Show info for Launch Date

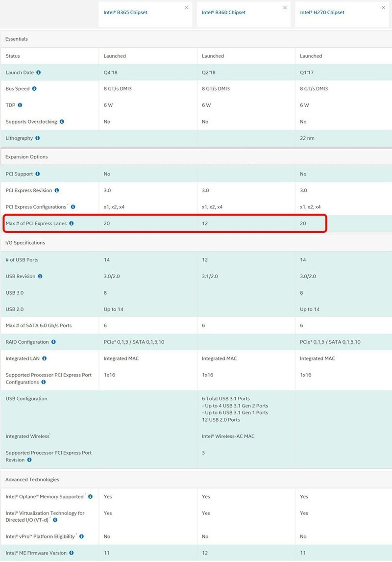click(38, 73)
